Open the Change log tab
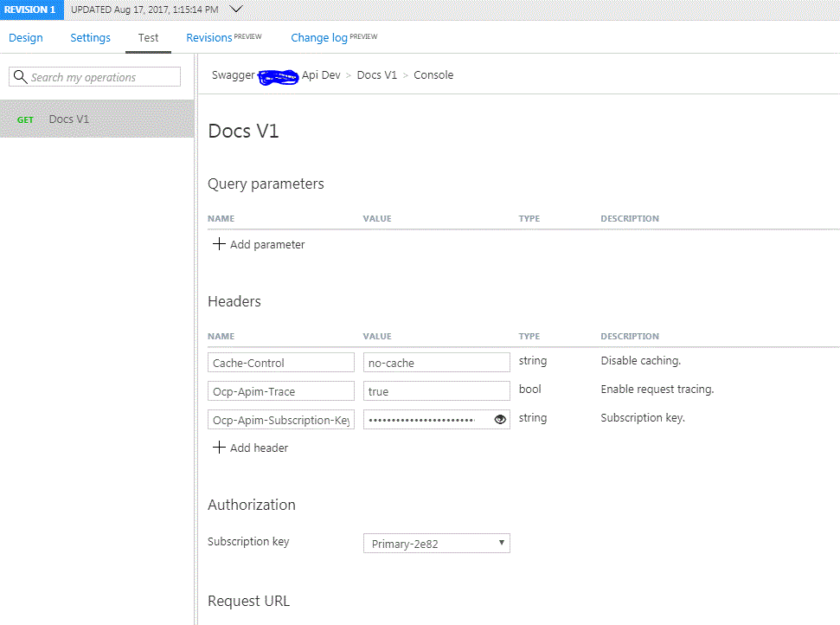This screenshot has width=840, height=625. pos(333,38)
